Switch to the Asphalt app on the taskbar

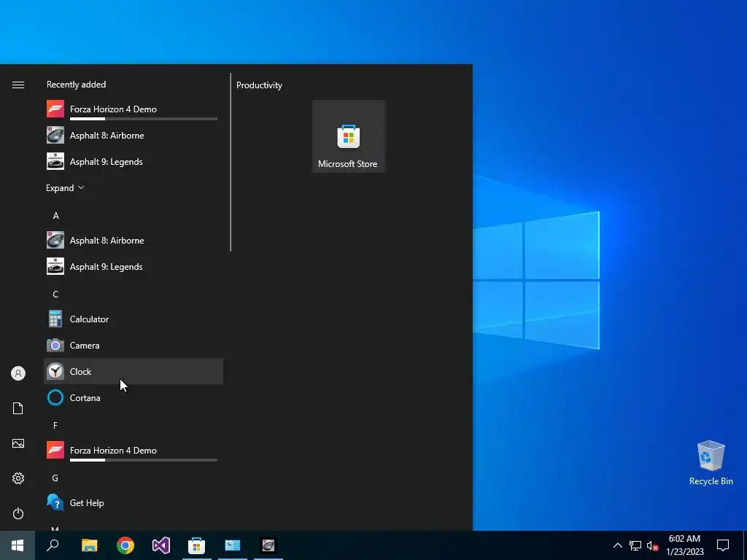[x=268, y=545]
